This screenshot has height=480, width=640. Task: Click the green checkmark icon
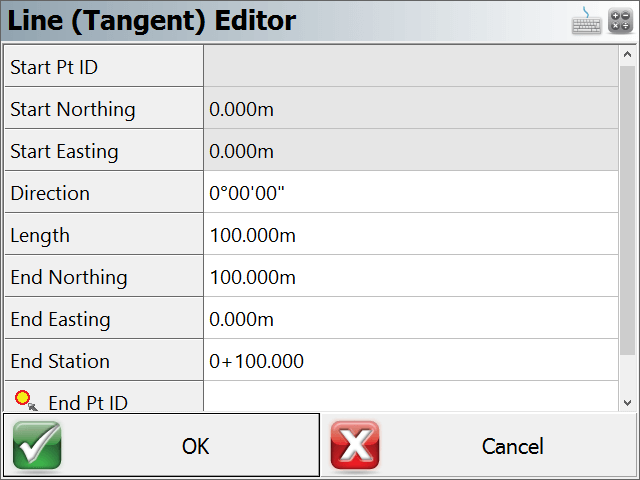coord(37,445)
